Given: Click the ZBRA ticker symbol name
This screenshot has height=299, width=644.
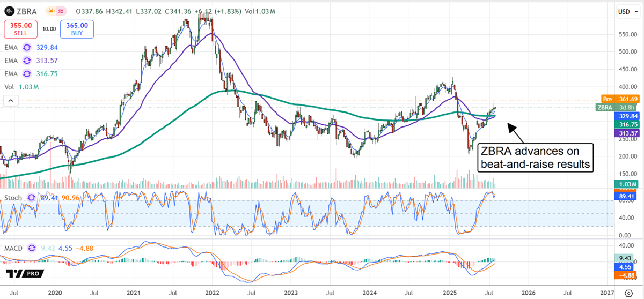Looking at the screenshot, I should pyautogui.click(x=27, y=11).
